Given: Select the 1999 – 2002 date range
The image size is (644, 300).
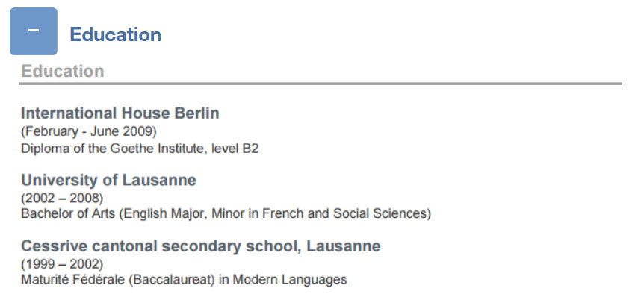Looking at the screenshot, I should tap(62, 264).
